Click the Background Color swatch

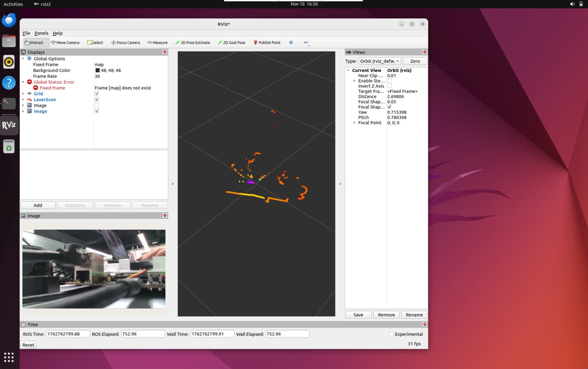click(97, 71)
